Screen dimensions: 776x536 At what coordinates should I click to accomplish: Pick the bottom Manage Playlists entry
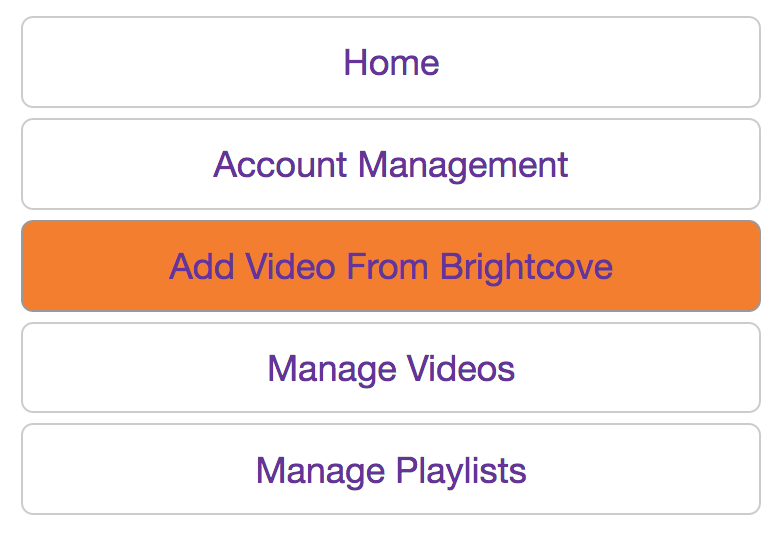pos(391,470)
